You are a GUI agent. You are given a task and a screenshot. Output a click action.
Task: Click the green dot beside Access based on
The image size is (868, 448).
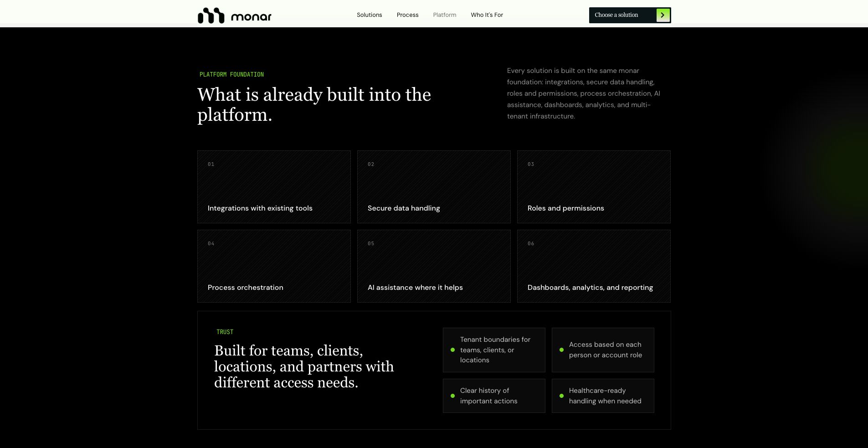561,350
